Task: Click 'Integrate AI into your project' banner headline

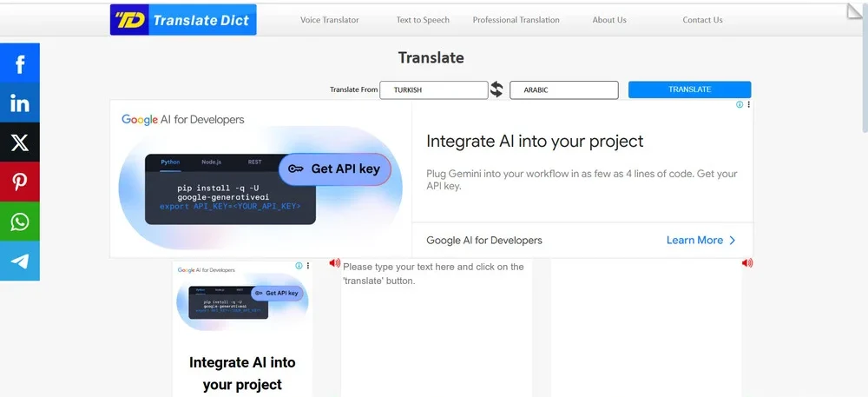Action: click(535, 142)
